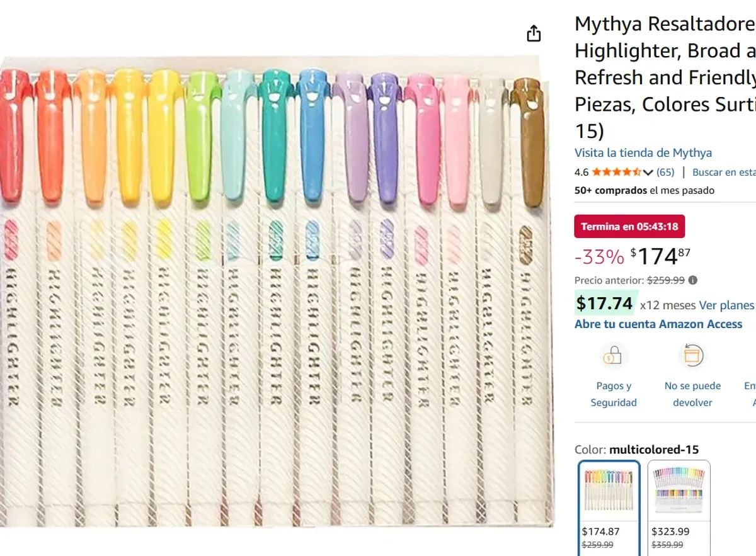Open Pagos y Seguridad details
756x556 pixels.
point(613,394)
